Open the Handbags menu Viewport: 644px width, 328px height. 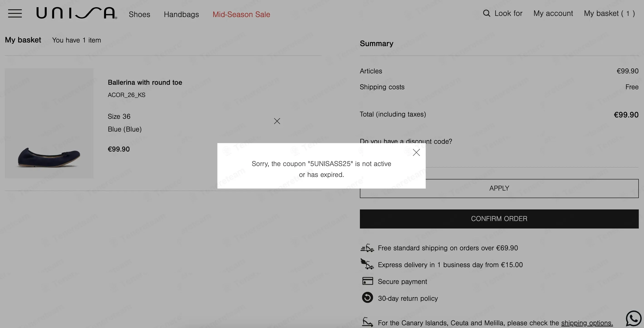pos(181,14)
